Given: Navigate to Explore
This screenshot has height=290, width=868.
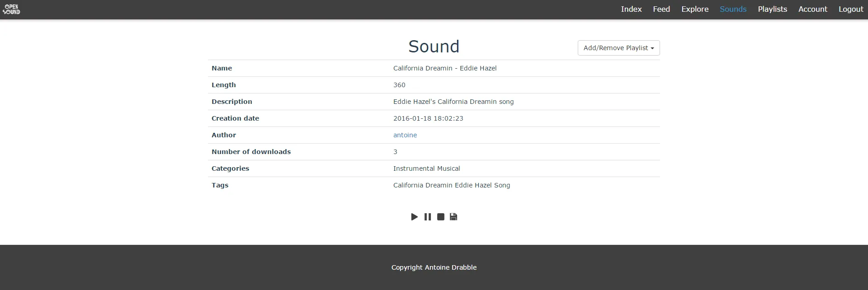Looking at the screenshot, I should [x=695, y=9].
